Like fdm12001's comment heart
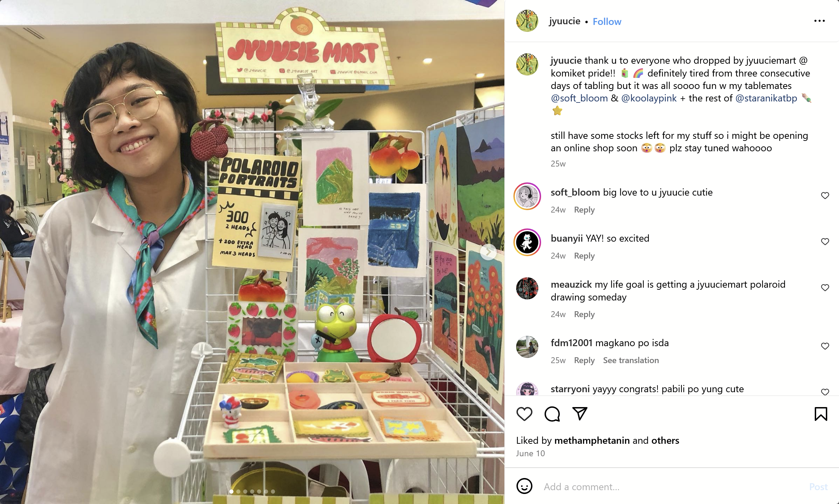 pyautogui.click(x=825, y=346)
